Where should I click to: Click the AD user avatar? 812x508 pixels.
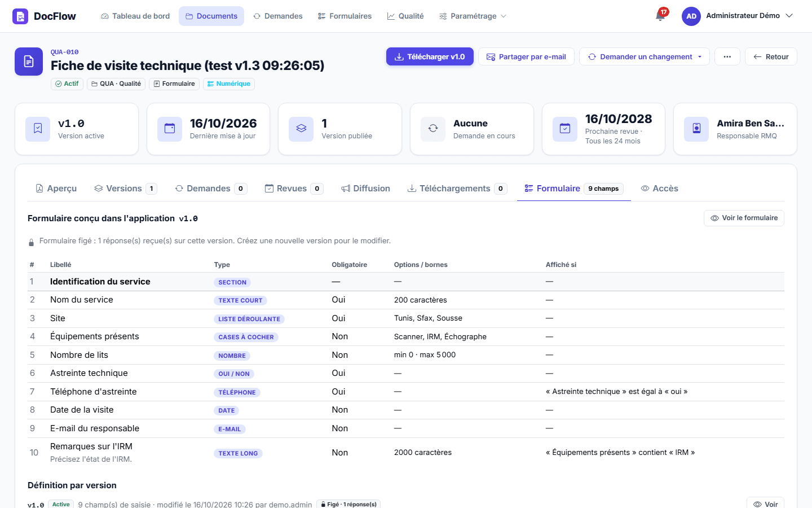(x=691, y=16)
